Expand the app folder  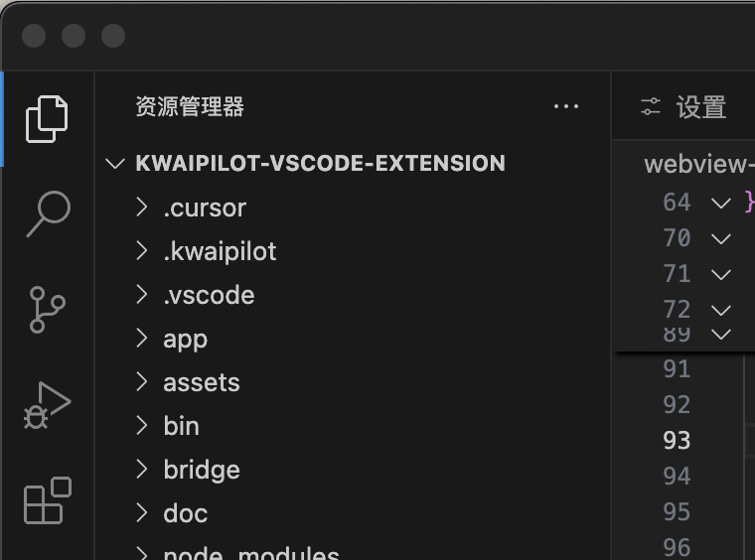point(142,339)
